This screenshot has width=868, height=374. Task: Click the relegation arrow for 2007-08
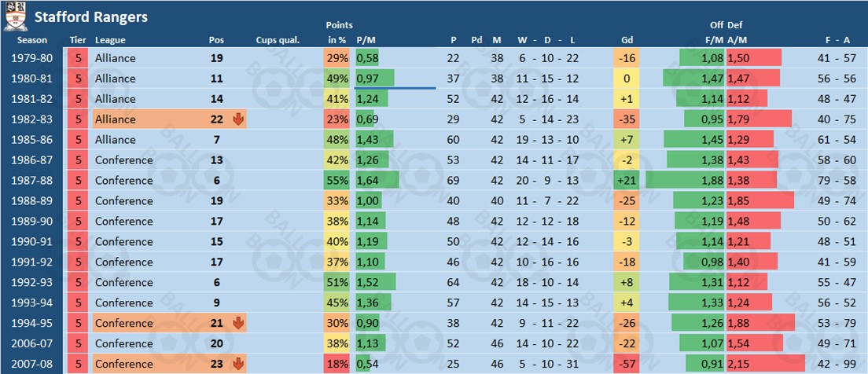pyautogui.click(x=239, y=364)
